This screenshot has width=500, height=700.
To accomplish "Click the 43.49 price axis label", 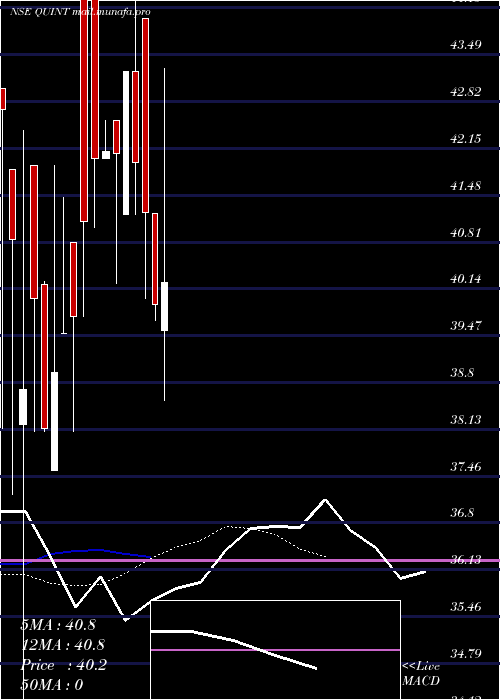I will click(x=466, y=45).
